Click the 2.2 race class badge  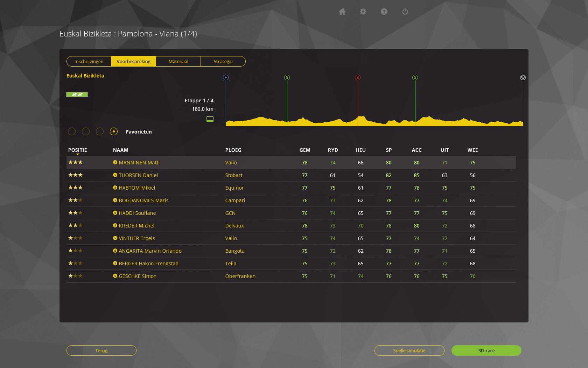click(77, 94)
